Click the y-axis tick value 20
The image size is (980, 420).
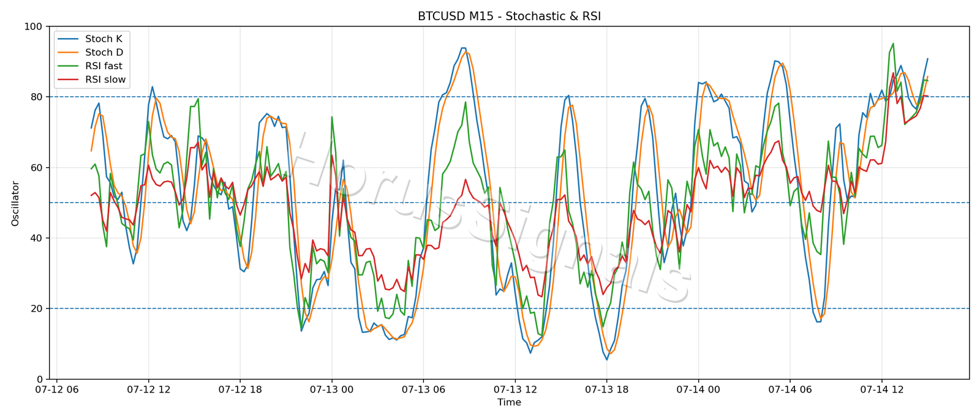click(x=37, y=309)
